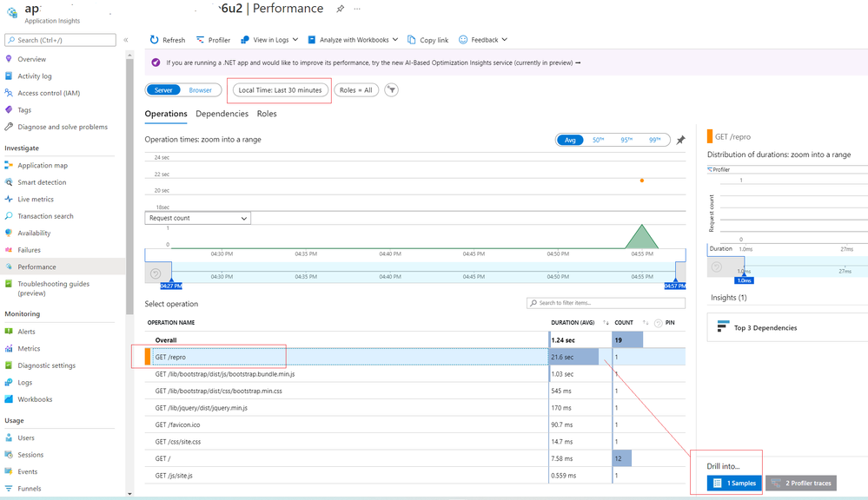Open Events under Usage
This screenshot has height=500, width=868.
[x=28, y=472]
